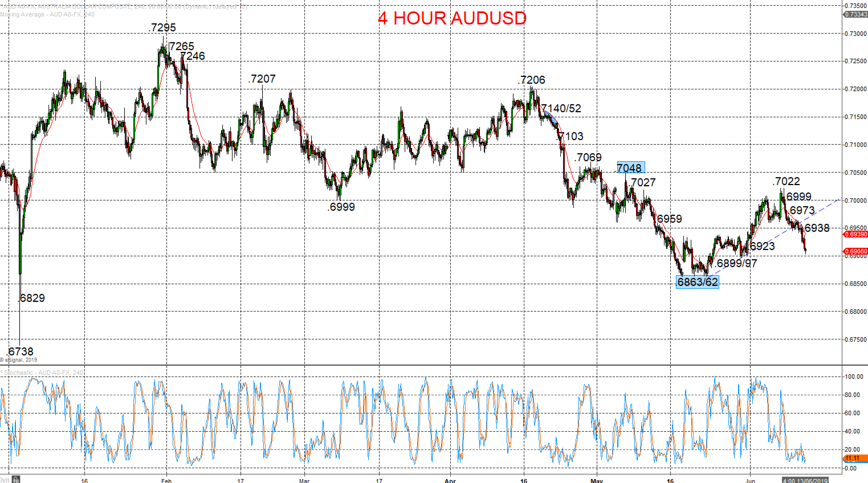Click the highlighted .6863/62 label
This screenshot has height=483, width=868.
[697, 282]
